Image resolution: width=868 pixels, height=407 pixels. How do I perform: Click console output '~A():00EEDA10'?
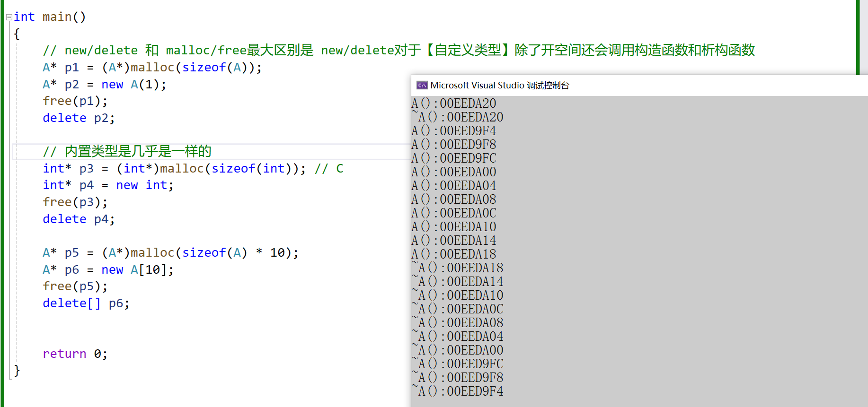(457, 295)
